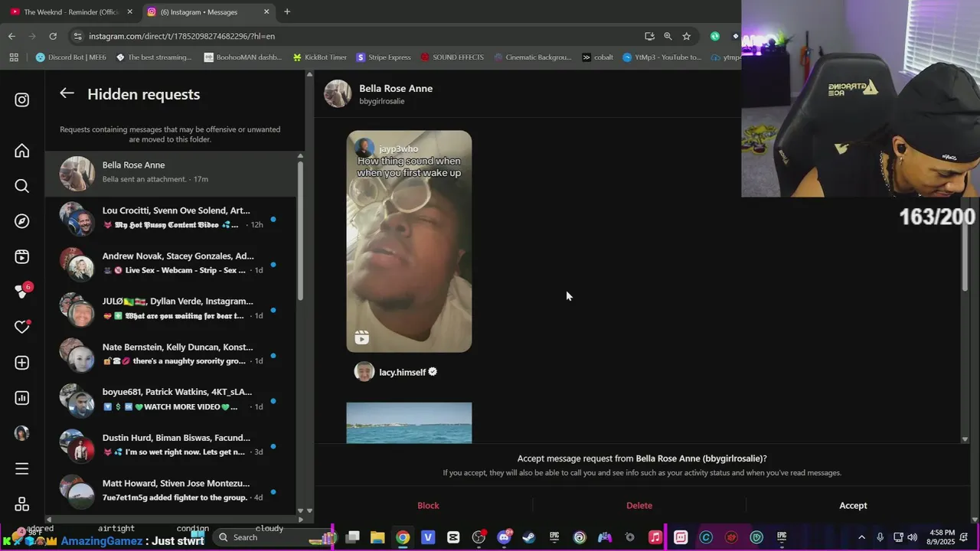Open the Dustin Hurd, Biman Biswas group request
Screen dimensions: 980x551
(x=170, y=445)
